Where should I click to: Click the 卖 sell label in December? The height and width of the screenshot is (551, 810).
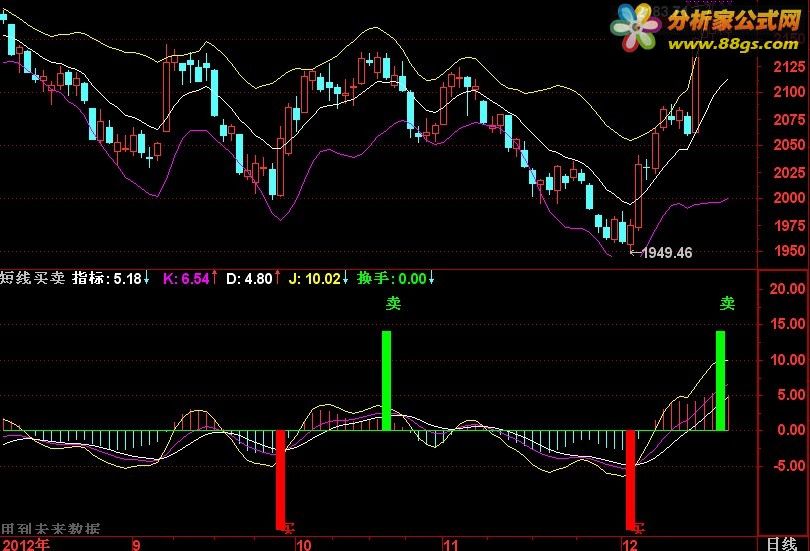point(727,303)
